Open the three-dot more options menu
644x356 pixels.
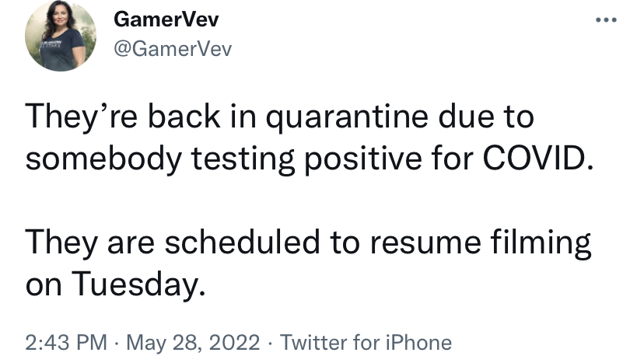(x=606, y=19)
